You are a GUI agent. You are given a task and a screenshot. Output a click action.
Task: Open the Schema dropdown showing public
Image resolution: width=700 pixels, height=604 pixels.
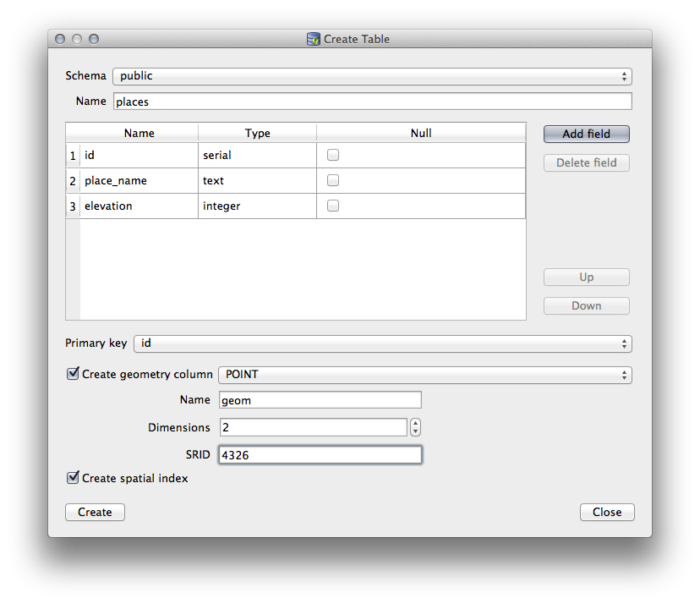pos(372,76)
